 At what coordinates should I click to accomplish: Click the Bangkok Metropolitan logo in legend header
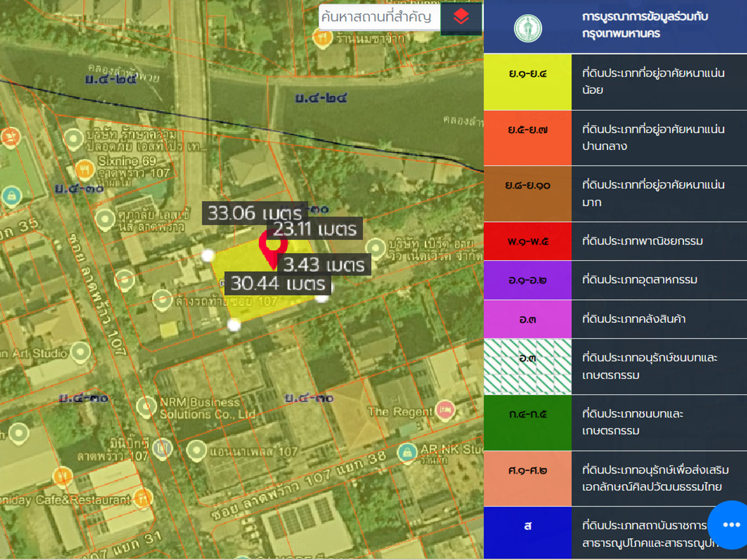click(527, 28)
